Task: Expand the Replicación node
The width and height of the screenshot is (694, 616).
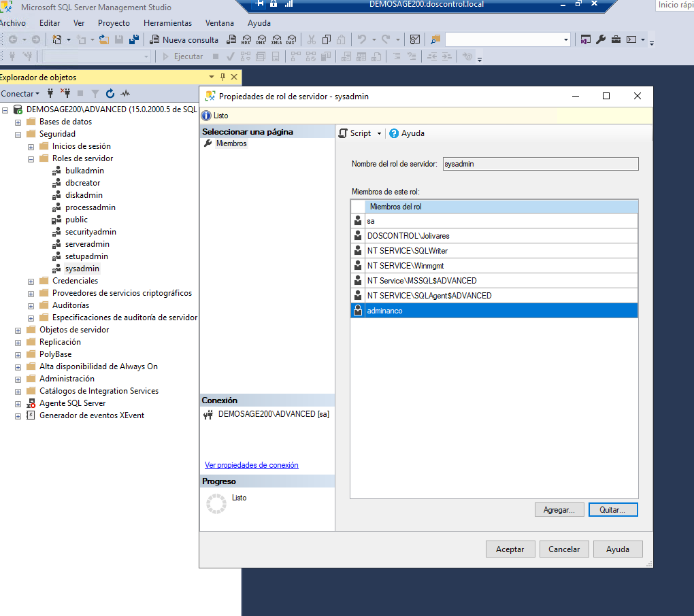Action: click(x=18, y=343)
